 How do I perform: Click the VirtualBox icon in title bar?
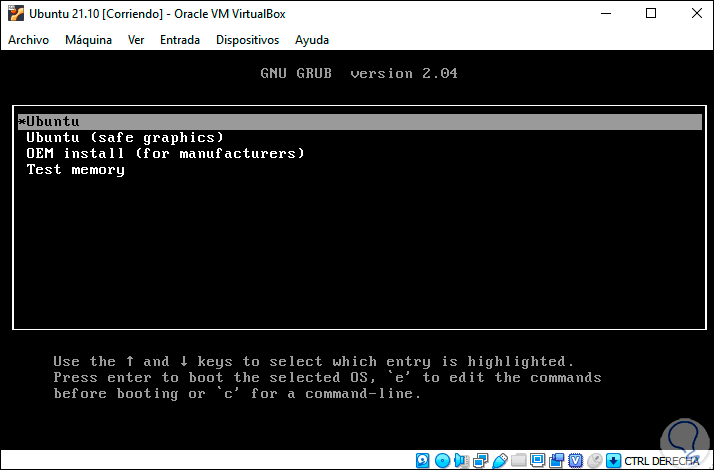(16, 14)
